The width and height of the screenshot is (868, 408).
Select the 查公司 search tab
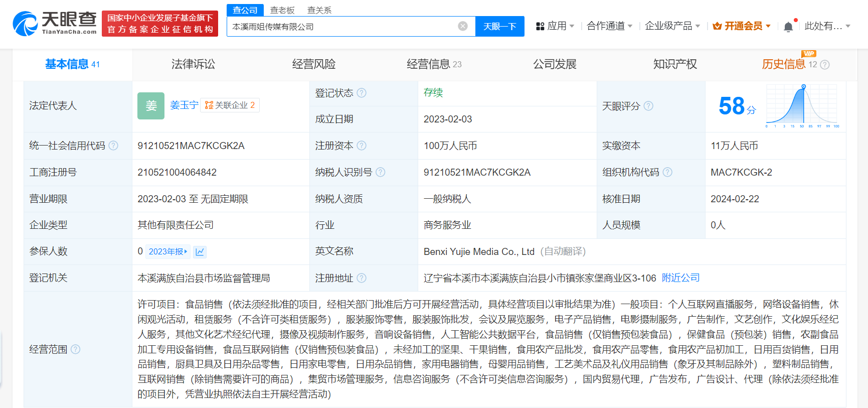coord(245,10)
